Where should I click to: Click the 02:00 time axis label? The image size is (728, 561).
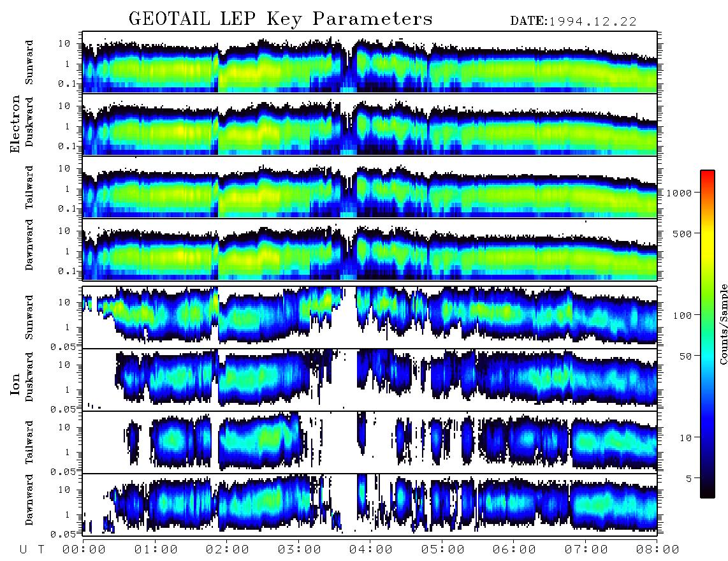pyautogui.click(x=228, y=550)
